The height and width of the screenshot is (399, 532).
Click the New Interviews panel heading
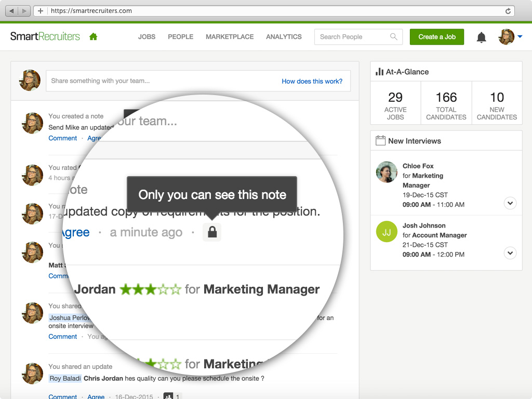[x=415, y=141]
